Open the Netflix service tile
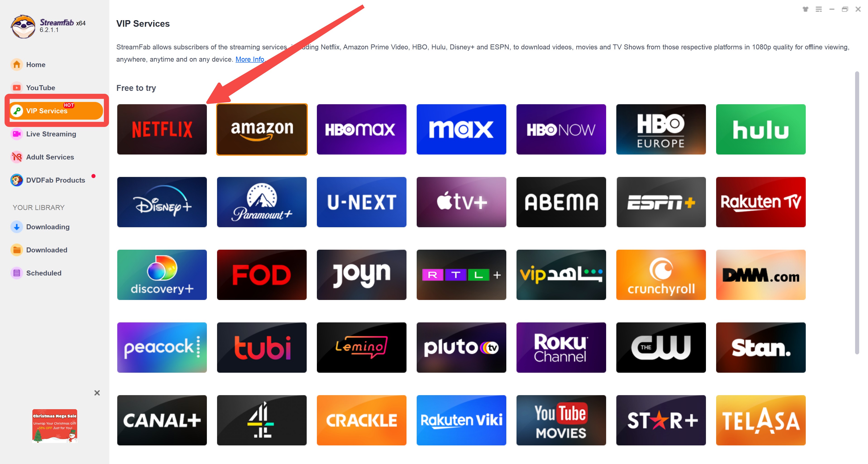This screenshot has height=464, width=868. pos(162,130)
